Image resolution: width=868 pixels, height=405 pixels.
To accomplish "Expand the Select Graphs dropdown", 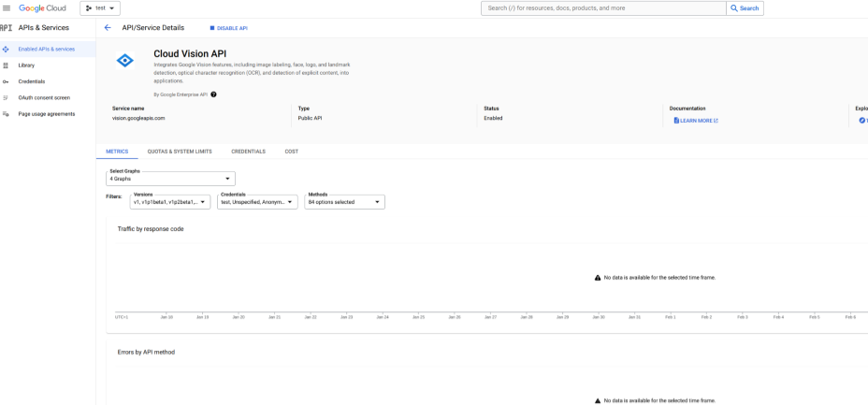I will coord(170,178).
